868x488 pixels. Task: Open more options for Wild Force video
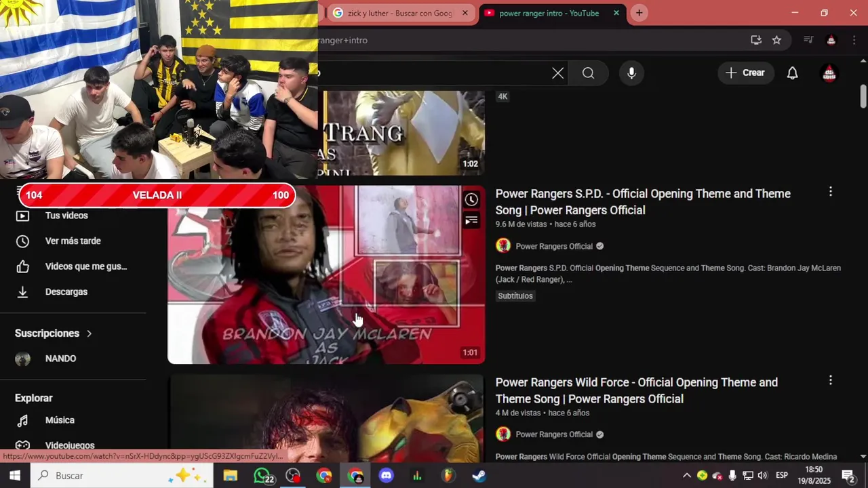830,380
